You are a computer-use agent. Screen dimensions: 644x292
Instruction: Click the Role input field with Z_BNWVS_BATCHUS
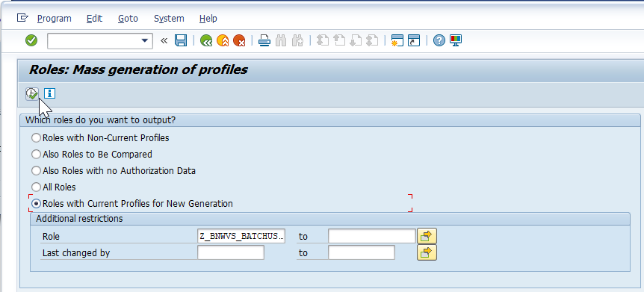[x=241, y=236]
